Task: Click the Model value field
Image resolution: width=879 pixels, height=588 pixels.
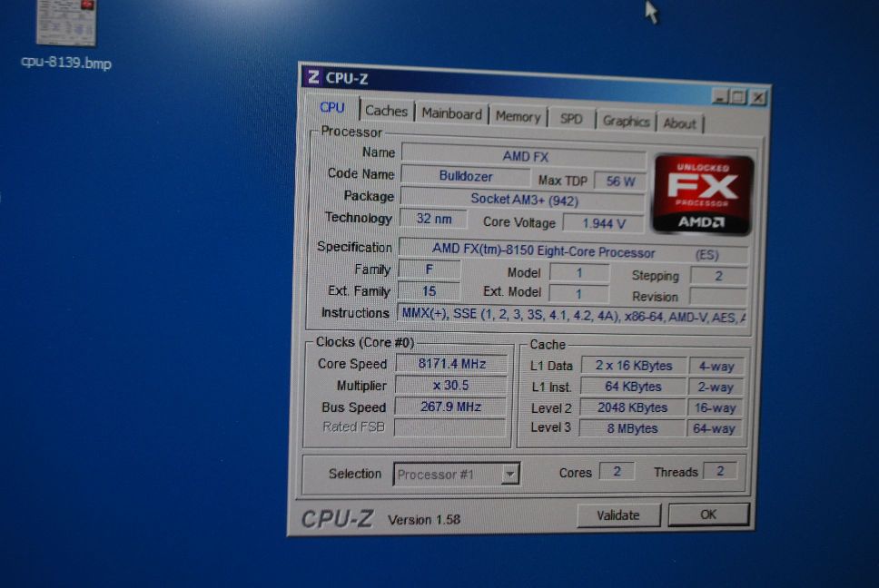Action: click(x=579, y=273)
